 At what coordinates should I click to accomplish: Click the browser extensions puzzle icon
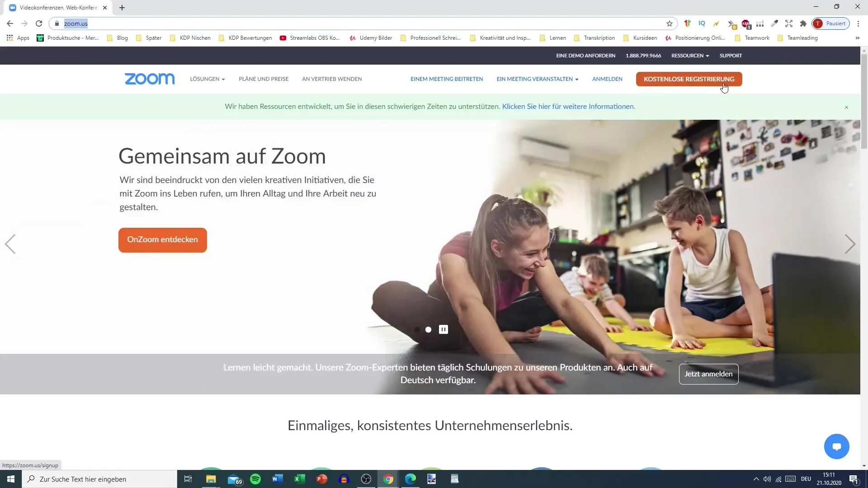804,23
